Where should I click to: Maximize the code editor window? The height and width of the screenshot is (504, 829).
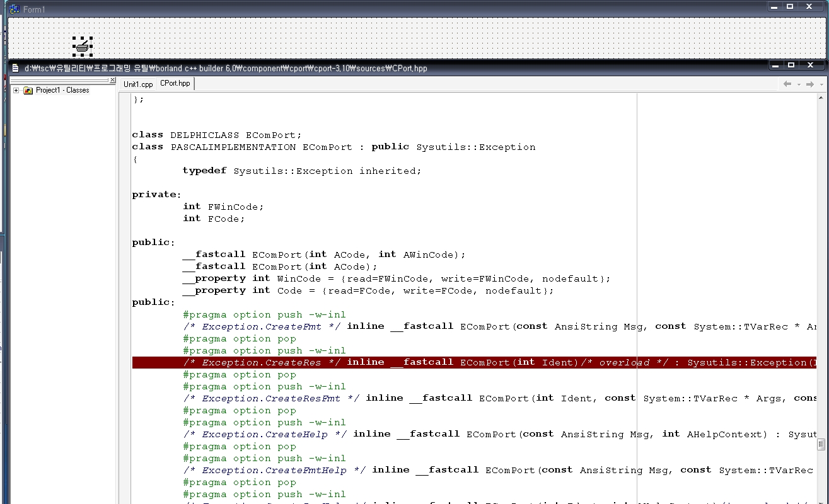pos(791,65)
